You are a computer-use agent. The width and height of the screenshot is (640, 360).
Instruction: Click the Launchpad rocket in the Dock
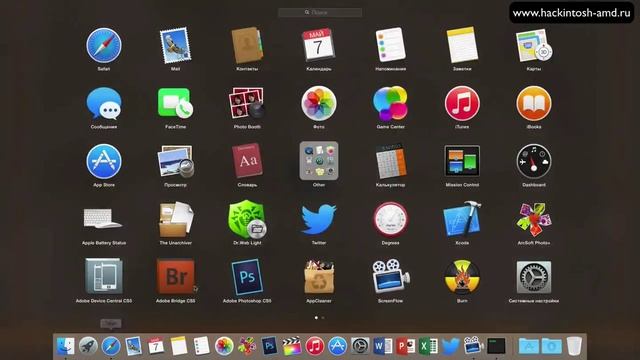point(88,347)
